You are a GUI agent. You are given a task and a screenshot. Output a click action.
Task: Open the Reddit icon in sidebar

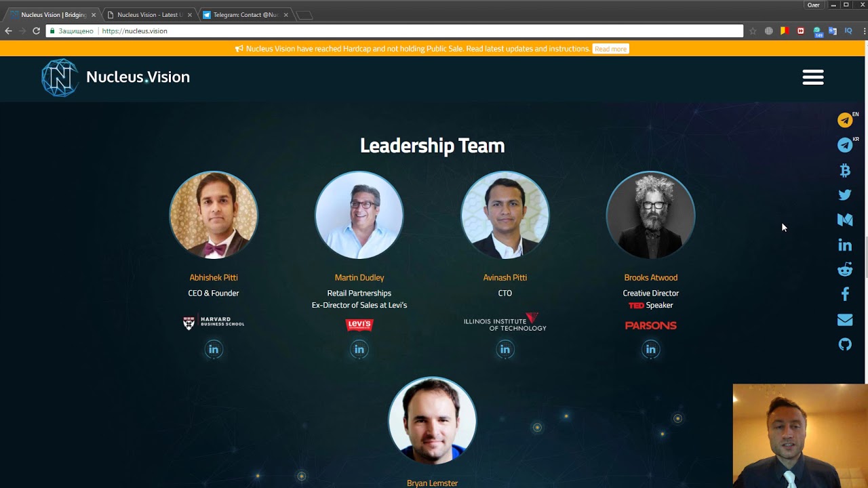pos(845,270)
